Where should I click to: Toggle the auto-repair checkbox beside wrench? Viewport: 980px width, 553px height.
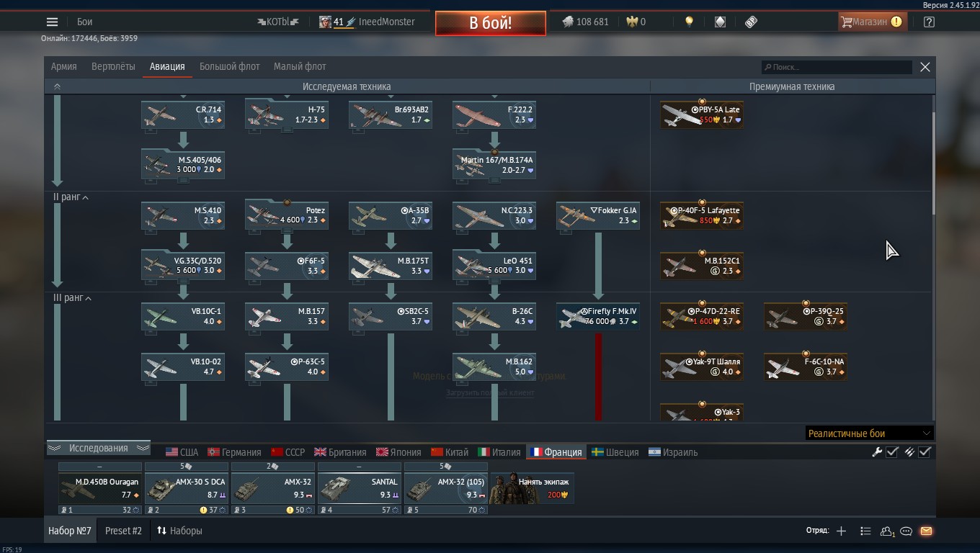(892, 452)
